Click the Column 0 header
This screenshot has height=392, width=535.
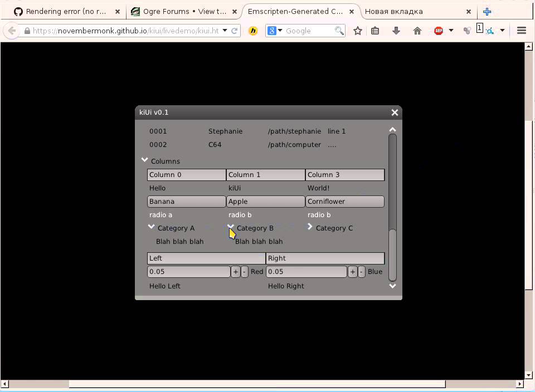(x=187, y=175)
